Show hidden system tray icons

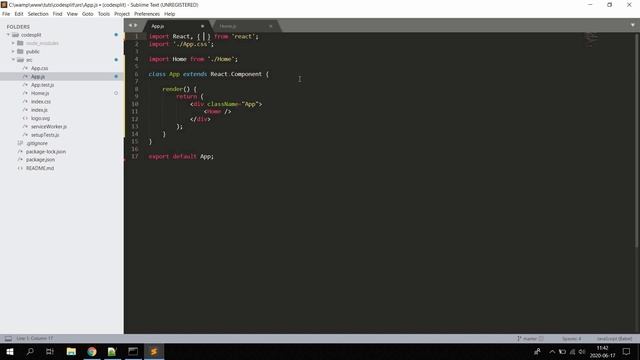(552, 352)
